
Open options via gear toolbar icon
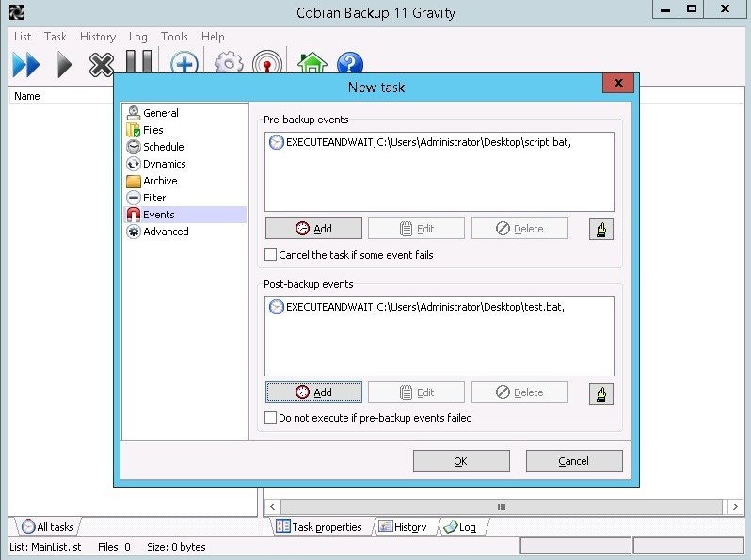[x=229, y=61]
